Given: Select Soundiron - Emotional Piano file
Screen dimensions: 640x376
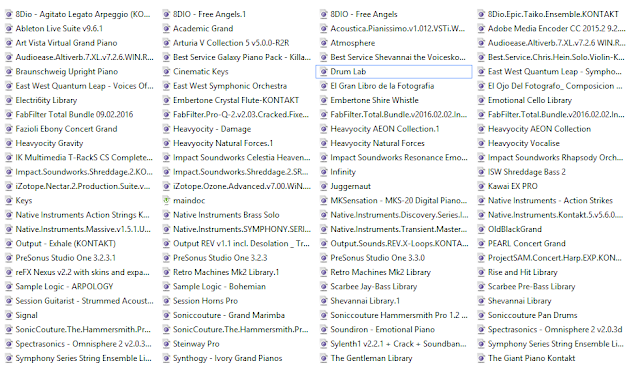Looking at the screenshot, I should point(383,329).
